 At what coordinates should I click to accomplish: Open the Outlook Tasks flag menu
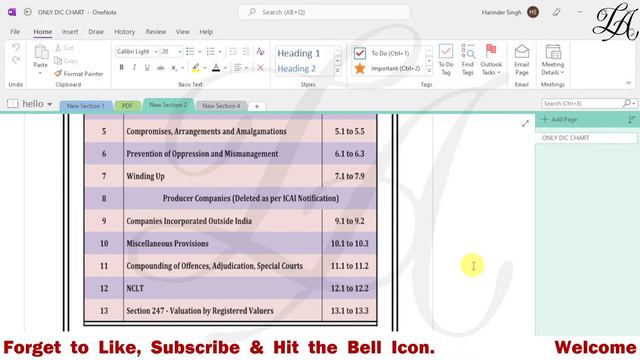coord(491,60)
